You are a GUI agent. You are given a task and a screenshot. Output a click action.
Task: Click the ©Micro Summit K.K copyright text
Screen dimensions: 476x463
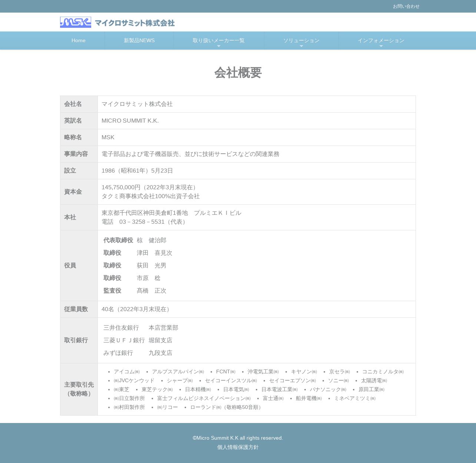(238, 438)
